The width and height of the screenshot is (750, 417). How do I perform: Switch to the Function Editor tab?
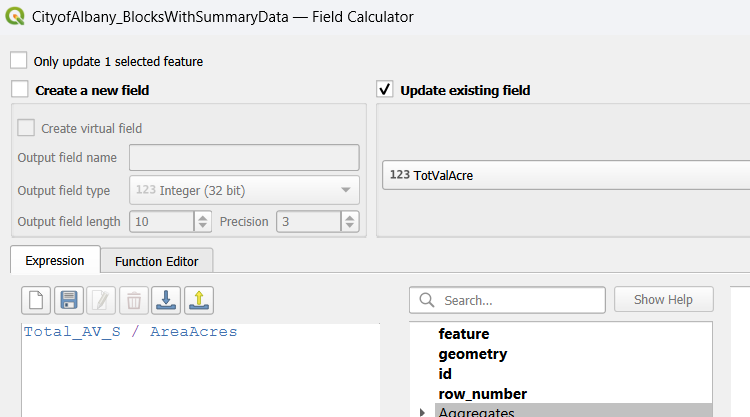click(156, 261)
